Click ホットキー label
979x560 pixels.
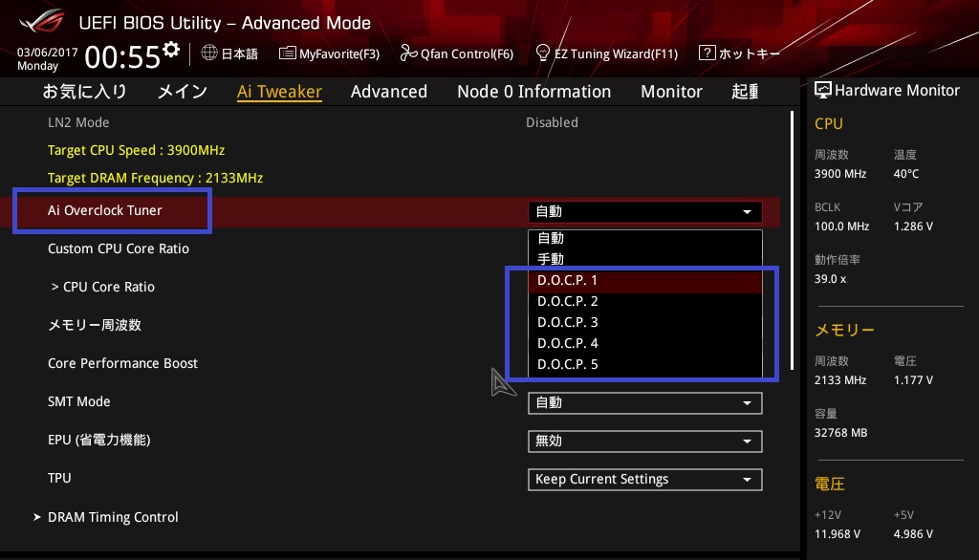click(x=750, y=54)
